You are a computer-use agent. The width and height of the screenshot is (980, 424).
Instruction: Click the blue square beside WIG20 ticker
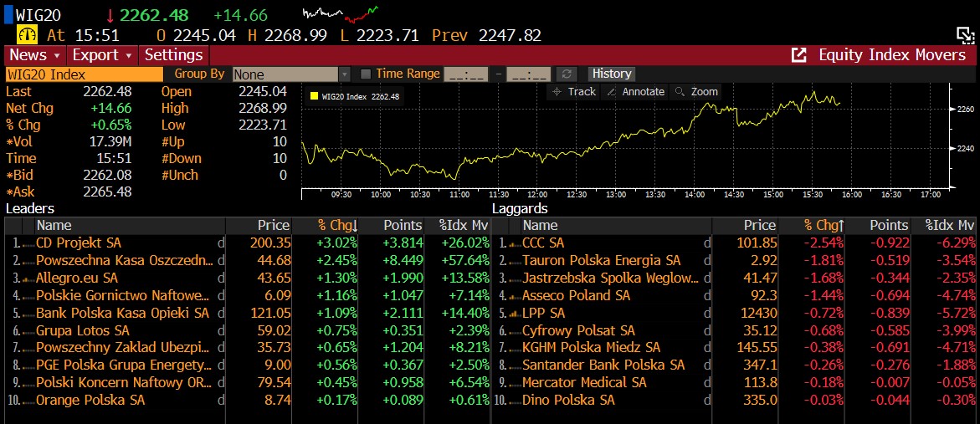click(x=8, y=14)
